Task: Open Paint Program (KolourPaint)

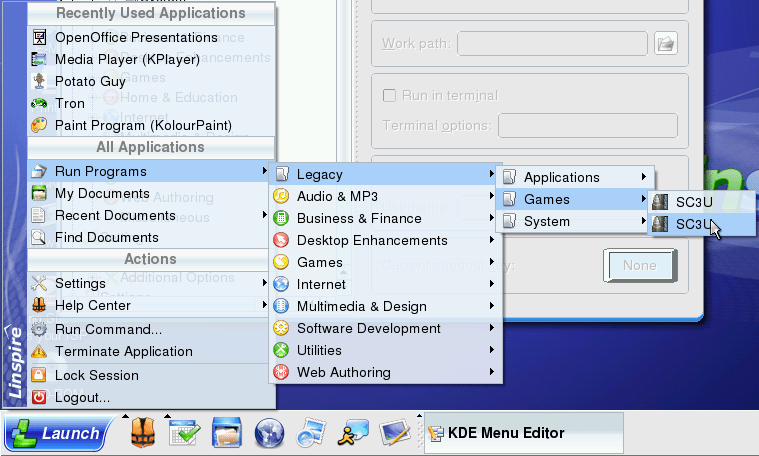Action: click(x=143, y=125)
